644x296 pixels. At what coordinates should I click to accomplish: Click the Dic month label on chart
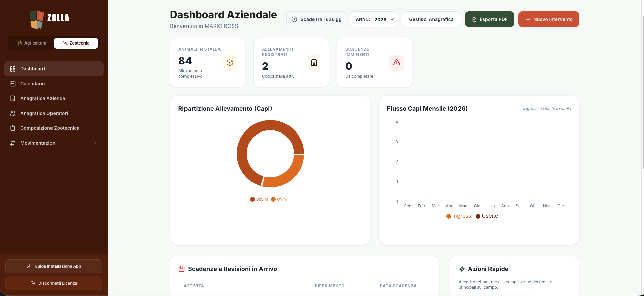561,206
